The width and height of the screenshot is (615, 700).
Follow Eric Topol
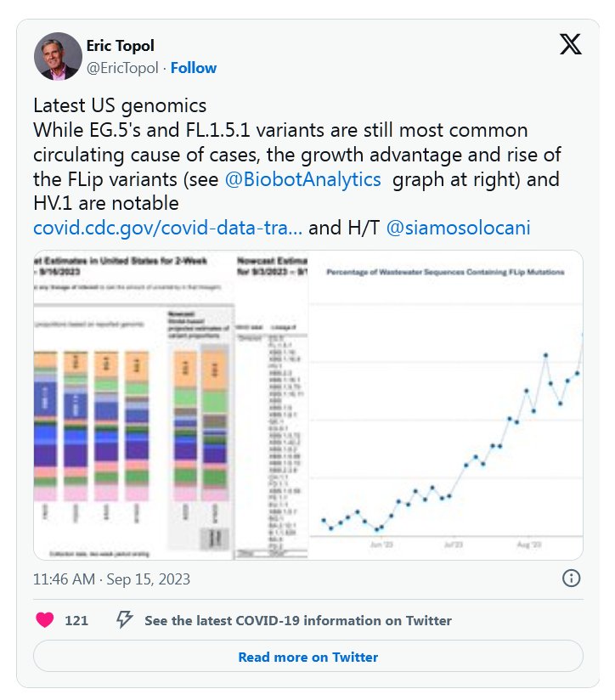pos(194,68)
